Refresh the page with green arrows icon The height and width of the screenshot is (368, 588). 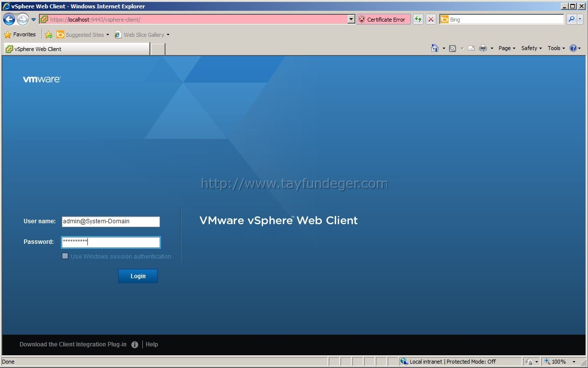tap(418, 20)
